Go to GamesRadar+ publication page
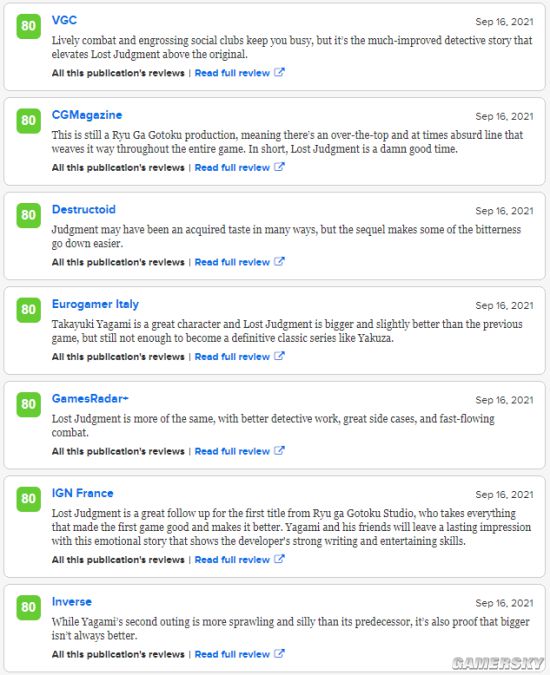This screenshot has width=550, height=675. [90, 399]
